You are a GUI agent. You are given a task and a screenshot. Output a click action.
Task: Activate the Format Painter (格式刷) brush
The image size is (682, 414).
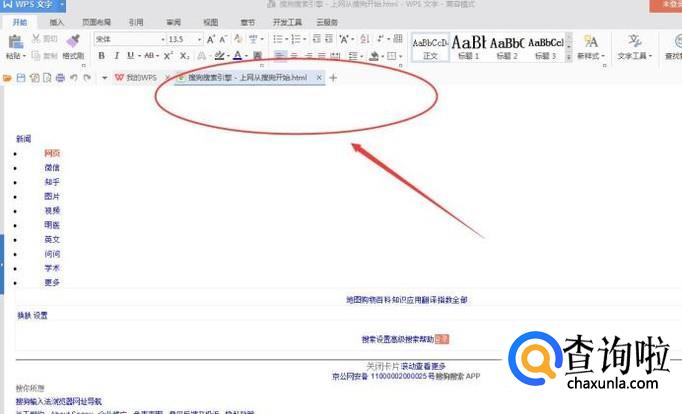click(73, 41)
